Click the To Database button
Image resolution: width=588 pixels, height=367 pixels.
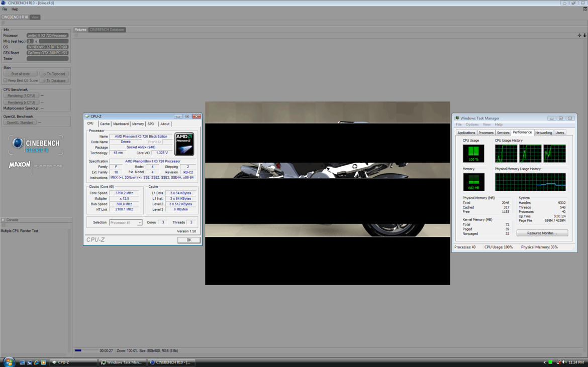click(54, 80)
